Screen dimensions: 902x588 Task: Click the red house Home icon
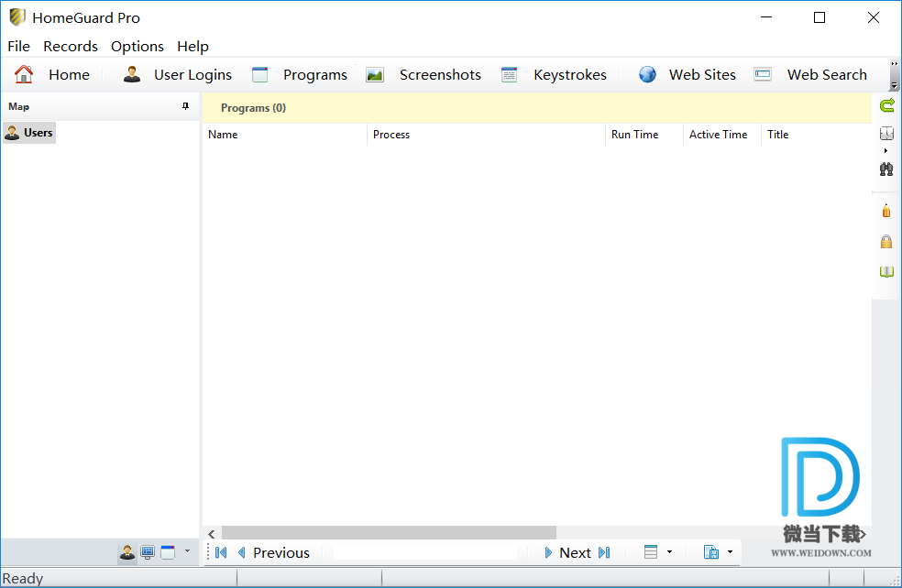tap(24, 74)
